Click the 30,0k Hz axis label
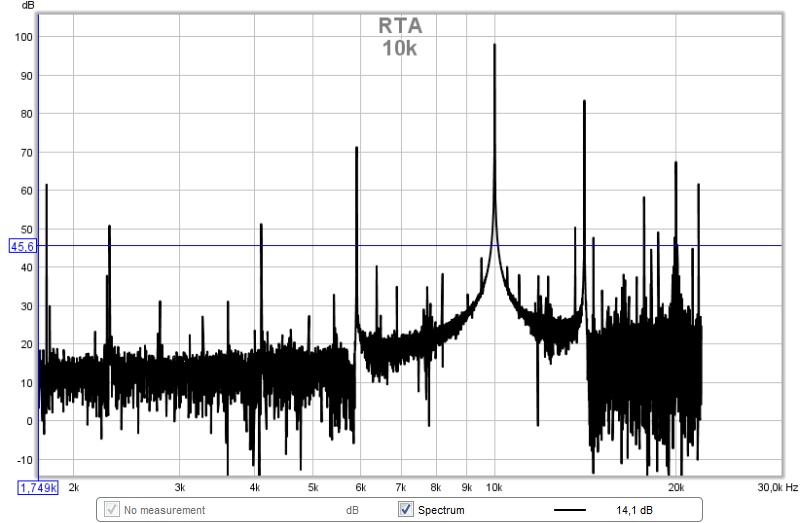Screen dimensions: 800x523 pos(778,487)
